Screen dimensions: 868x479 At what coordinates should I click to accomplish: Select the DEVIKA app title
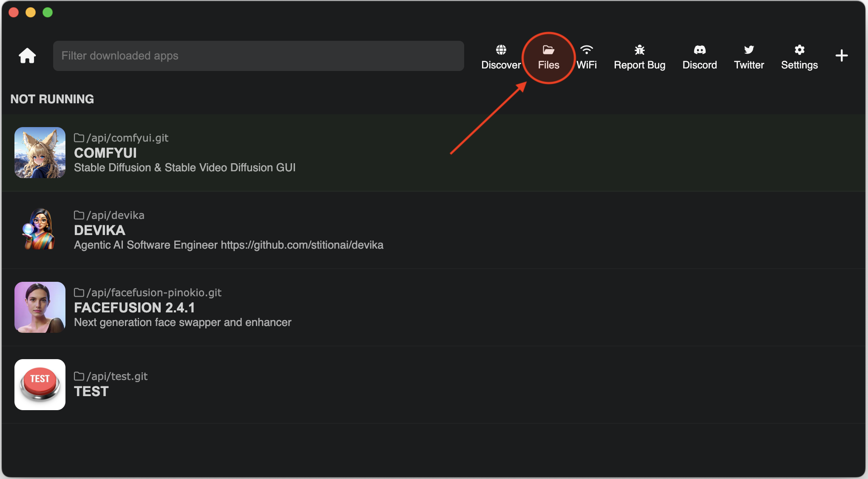pos(99,230)
